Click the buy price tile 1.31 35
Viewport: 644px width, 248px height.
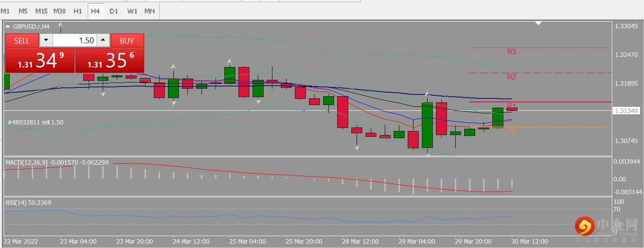[109, 60]
